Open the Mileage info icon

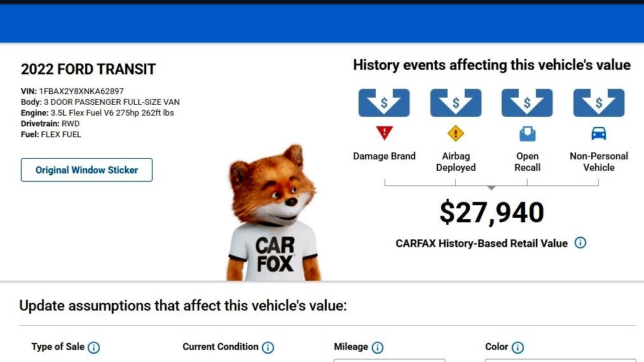click(x=378, y=347)
